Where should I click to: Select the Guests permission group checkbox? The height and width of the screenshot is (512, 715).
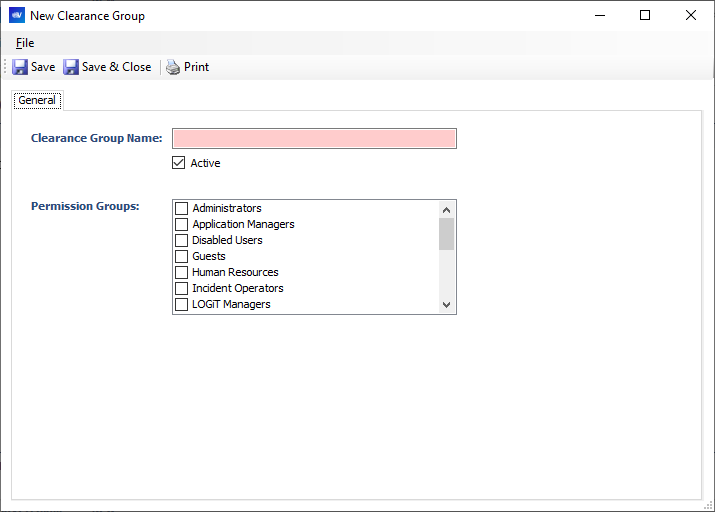tap(181, 256)
